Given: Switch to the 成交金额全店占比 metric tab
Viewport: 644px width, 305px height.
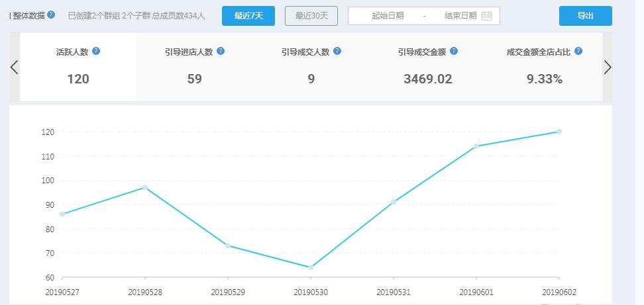Looking at the screenshot, I should [545, 67].
